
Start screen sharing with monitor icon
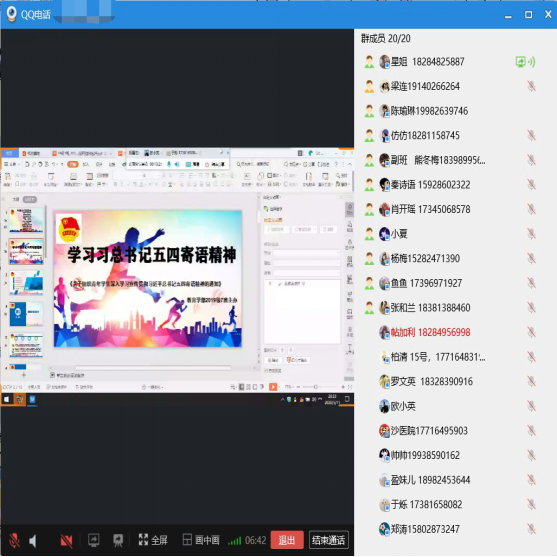(94, 540)
